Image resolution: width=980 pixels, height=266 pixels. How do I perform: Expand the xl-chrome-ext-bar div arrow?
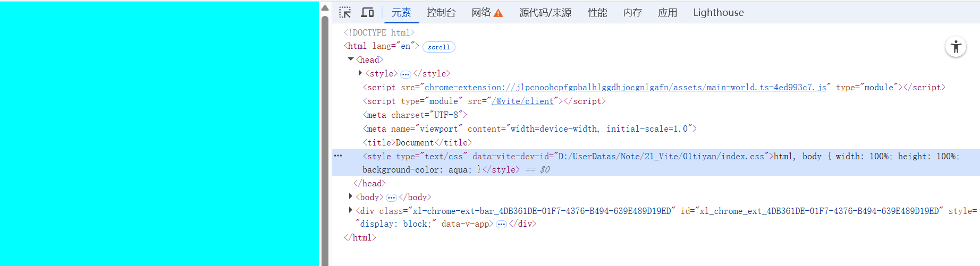351,210
